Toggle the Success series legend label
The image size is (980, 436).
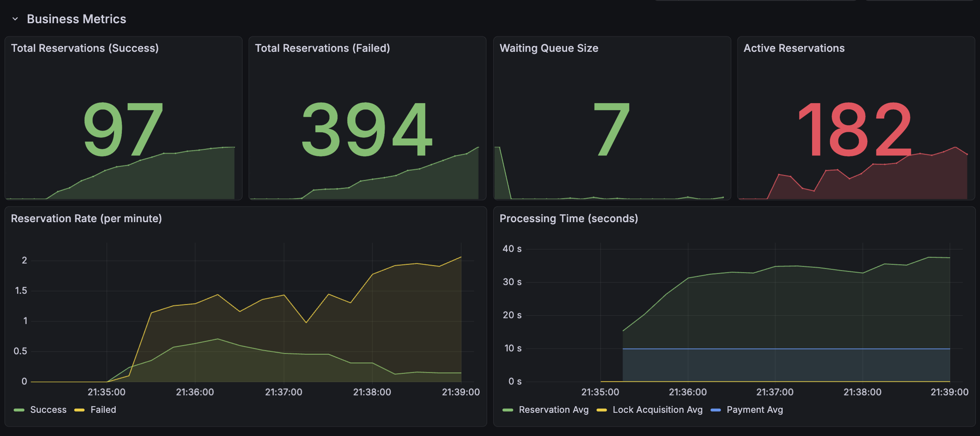[48, 410]
